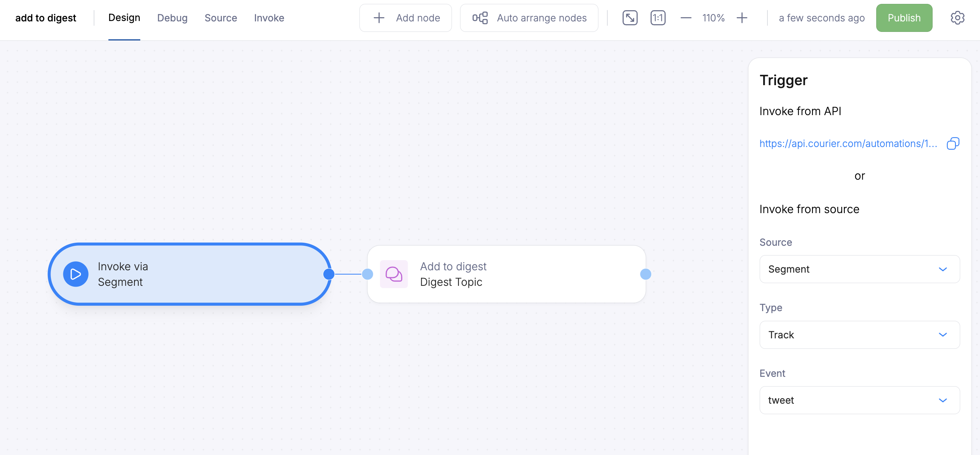The width and height of the screenshot is (980, 455).
Task: Open the api.courier.com automations link
Action: tap(847, 143)
